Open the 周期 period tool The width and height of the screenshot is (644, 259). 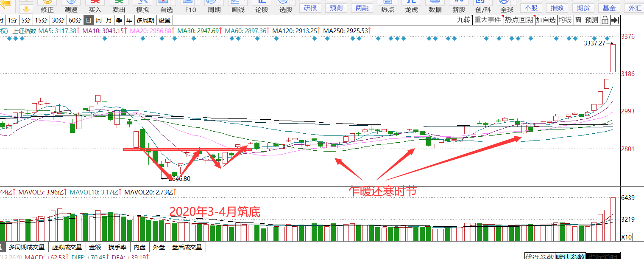214,7
